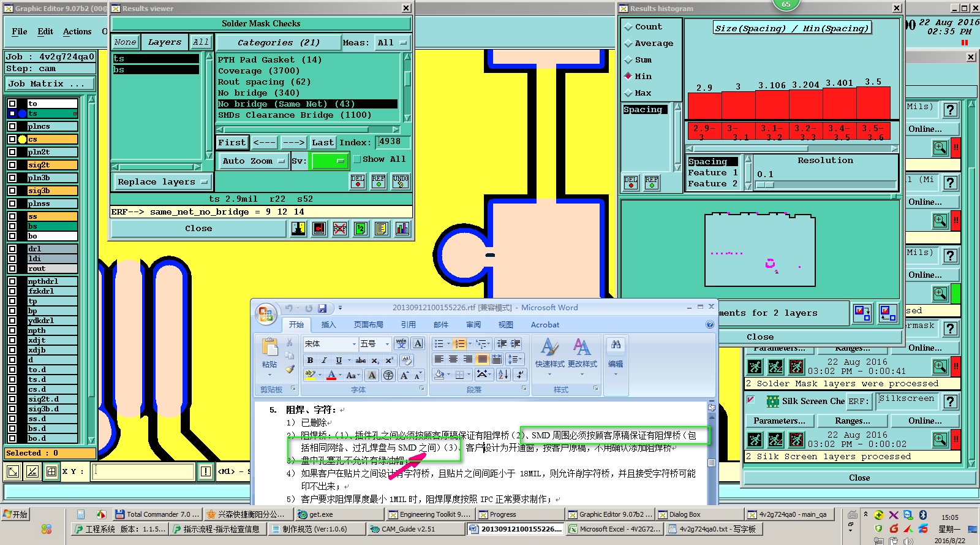Open the histogram icon in Results viewer

(x=402, y=229)
